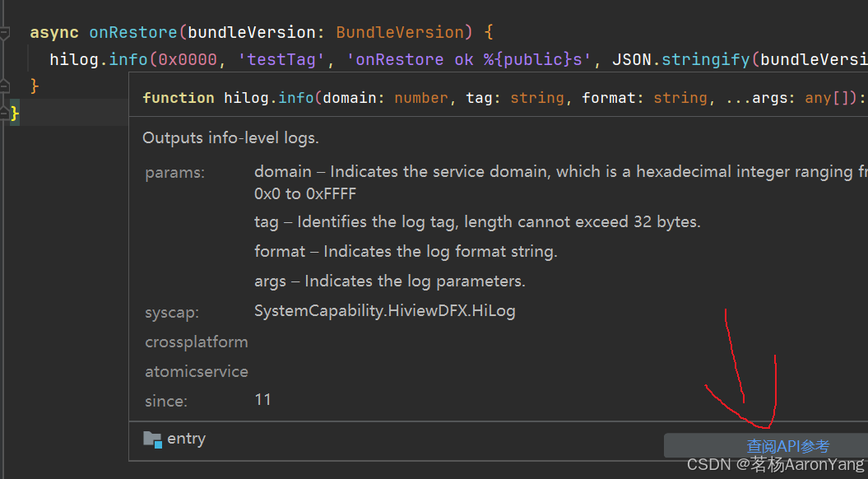The height and width of the screenshot is (479, 868).
Task: Open the 查阅API参考 link
Action: [x=787, y=446]
